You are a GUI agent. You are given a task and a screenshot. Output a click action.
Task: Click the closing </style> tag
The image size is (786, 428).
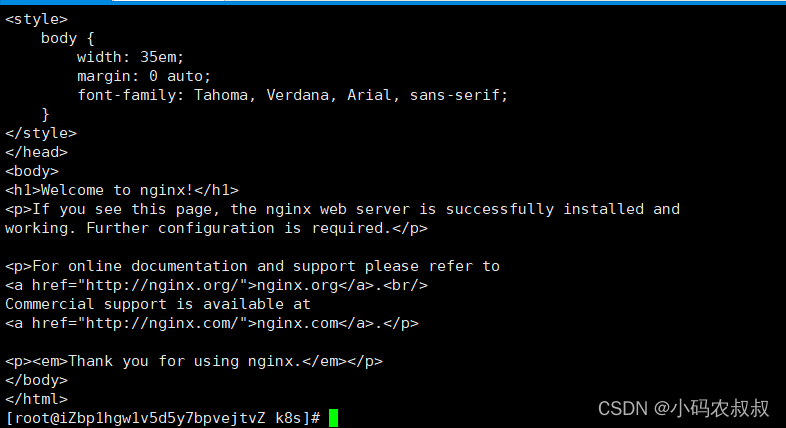[x=41, y=133]
